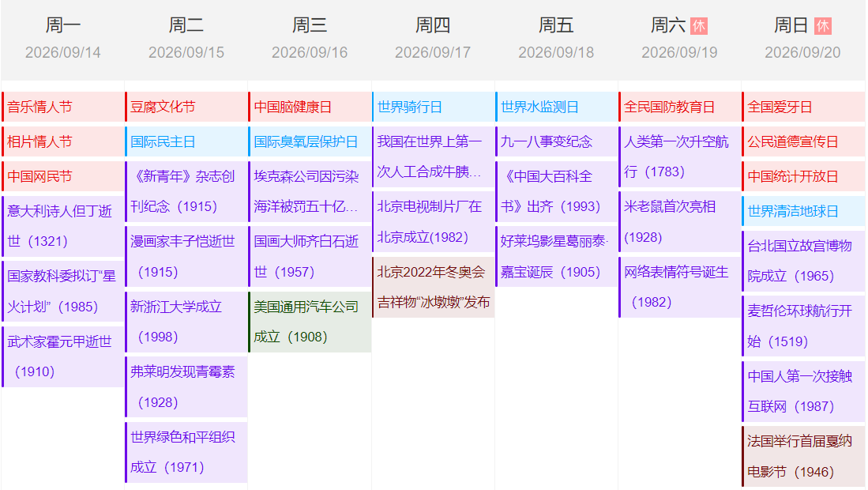Click the 休 badge next to 周六
This screenshot has width=868, height=490.
point(698,26)
